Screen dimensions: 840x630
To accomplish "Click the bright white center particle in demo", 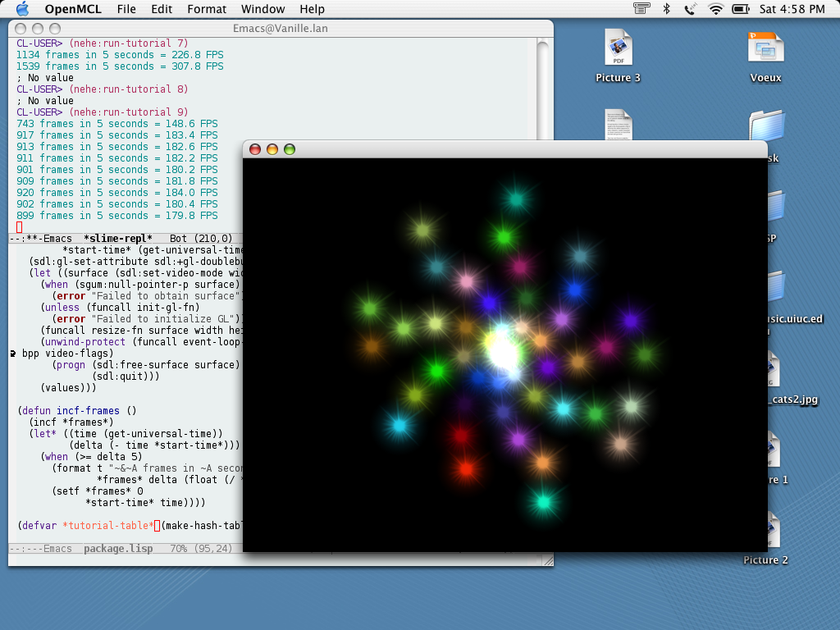I will pyautogui.click(x=504, y=353).
